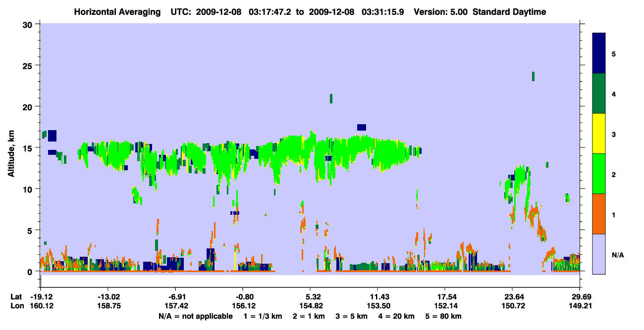This screenshot has width=644, height=330.
Task: Click the longitude value 152.14
Action: coord(445,306)
